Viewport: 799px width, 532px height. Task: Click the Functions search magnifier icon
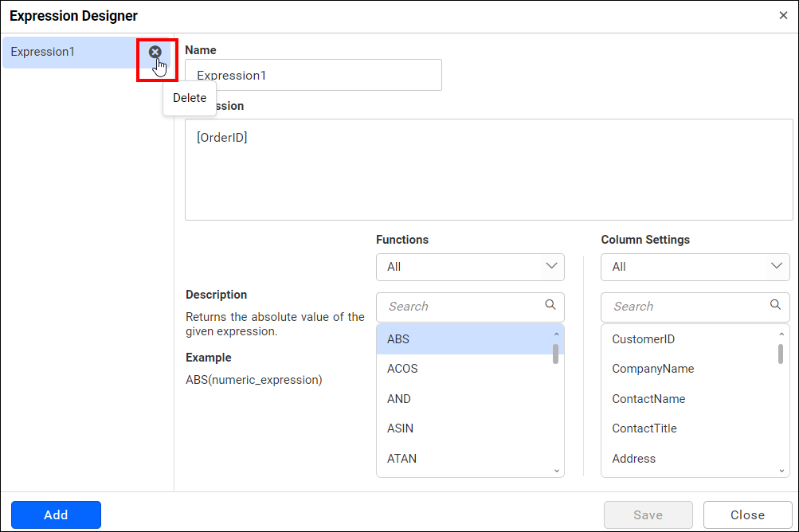pyautogui.click(x=550, y=305)
